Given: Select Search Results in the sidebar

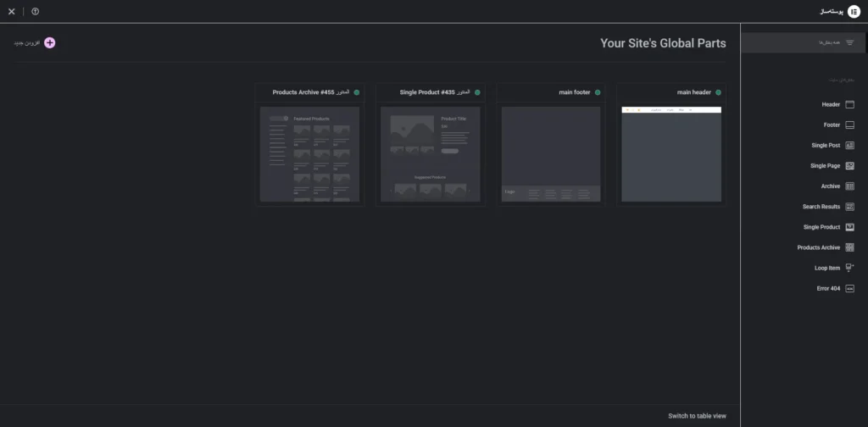Looking at the screenshot, I should click(821, 207).
